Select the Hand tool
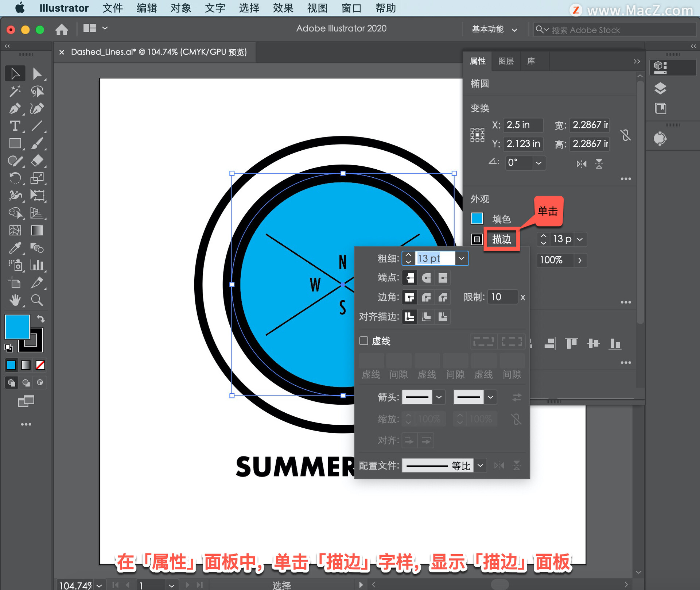This screenshot has height=590, width=700. pos(15,300)
